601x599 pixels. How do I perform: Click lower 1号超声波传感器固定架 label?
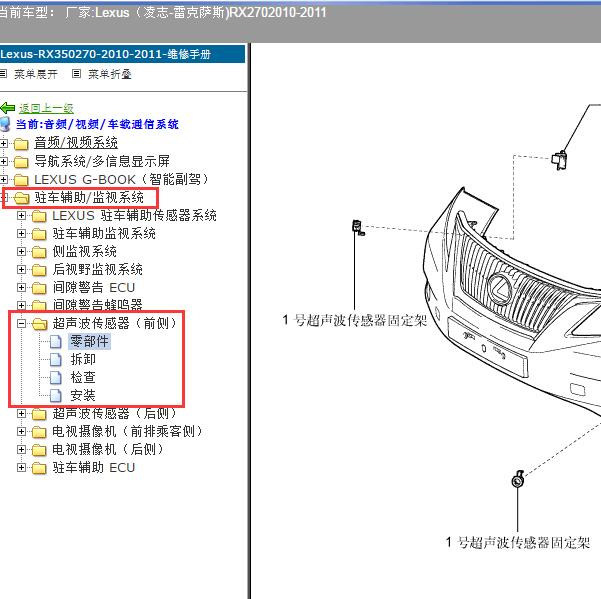point(517,543)
